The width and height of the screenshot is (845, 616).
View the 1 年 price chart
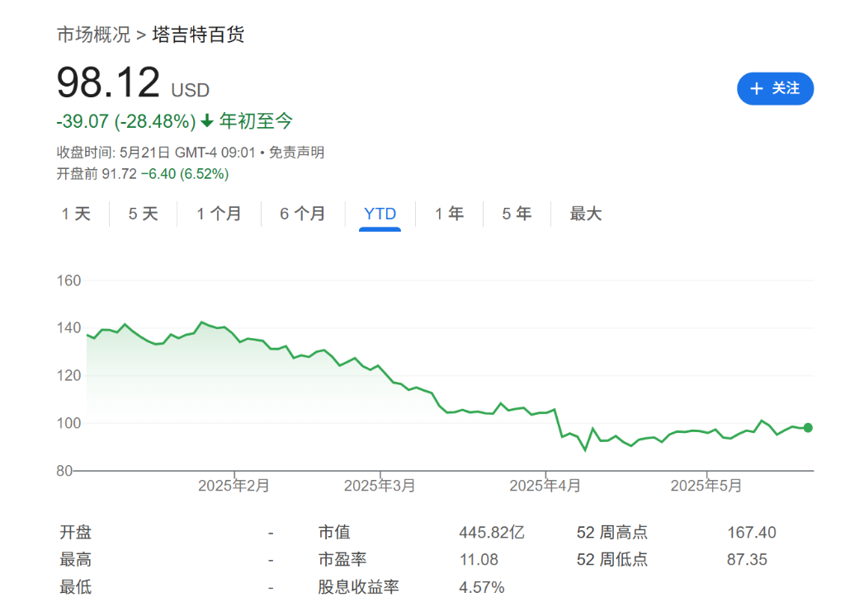click(449, 214)
